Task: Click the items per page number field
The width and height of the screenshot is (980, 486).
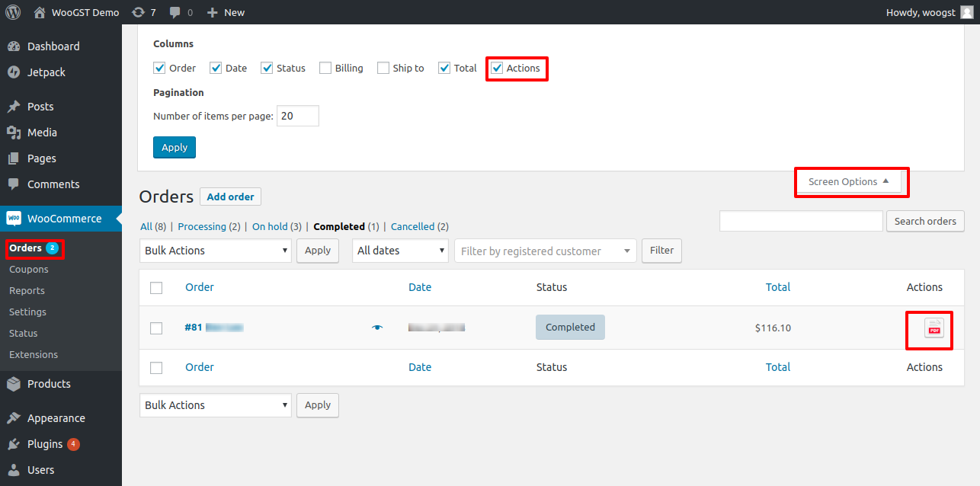Action: click(297, 116)
